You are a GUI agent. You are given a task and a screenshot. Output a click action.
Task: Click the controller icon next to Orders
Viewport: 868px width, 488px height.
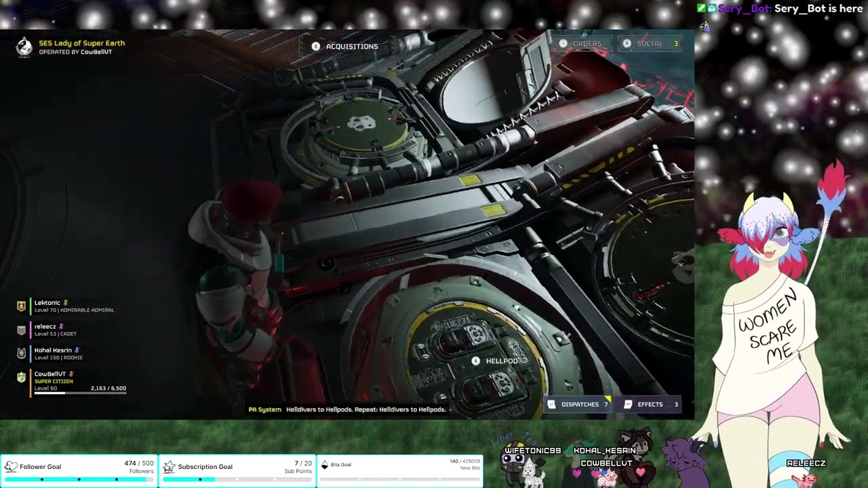pos(563,43)
